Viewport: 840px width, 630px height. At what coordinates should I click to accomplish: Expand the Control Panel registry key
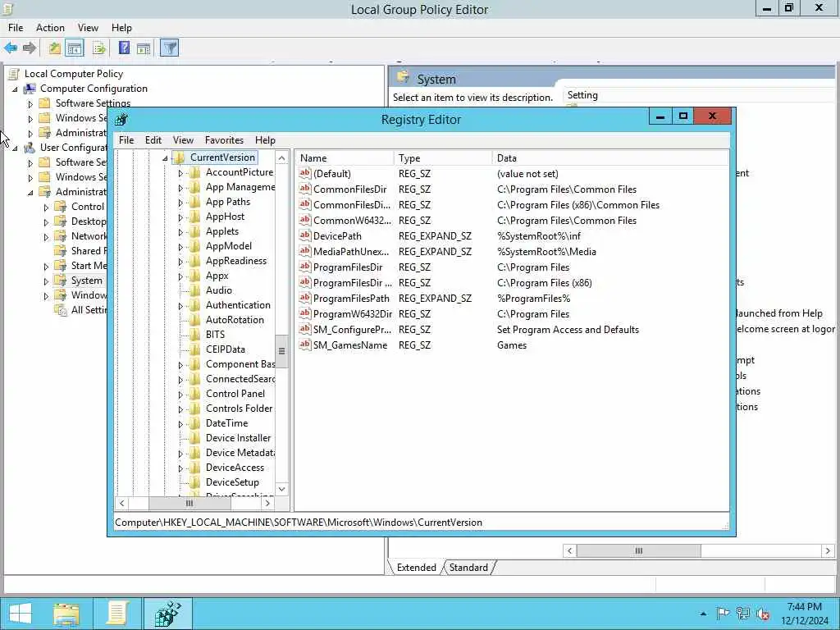pyautogui.click(x=180, y=395)
